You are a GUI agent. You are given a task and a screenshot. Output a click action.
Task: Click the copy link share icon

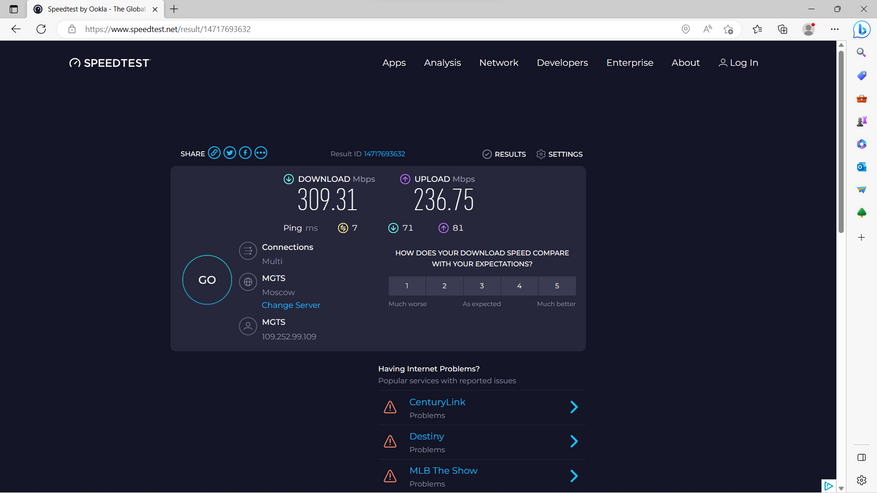pos(214,153)
